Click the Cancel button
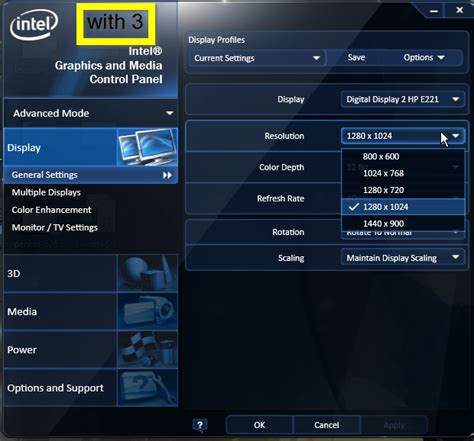Screen dimensions: 474x441 coord(326,425)
